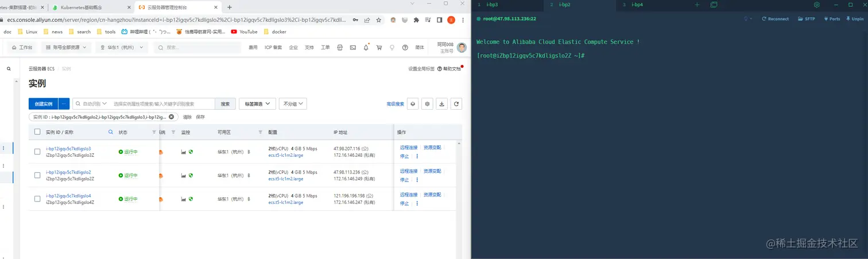868x259 pixels.
Task: Open the browser extensions puzzle icon
Action: (416, 20)
